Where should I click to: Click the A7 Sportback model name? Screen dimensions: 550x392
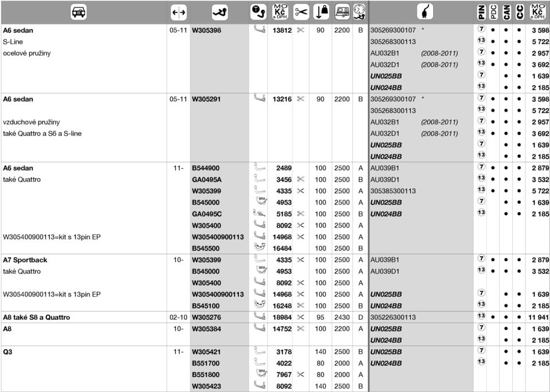pyautogui.click(x=25, y=260)
